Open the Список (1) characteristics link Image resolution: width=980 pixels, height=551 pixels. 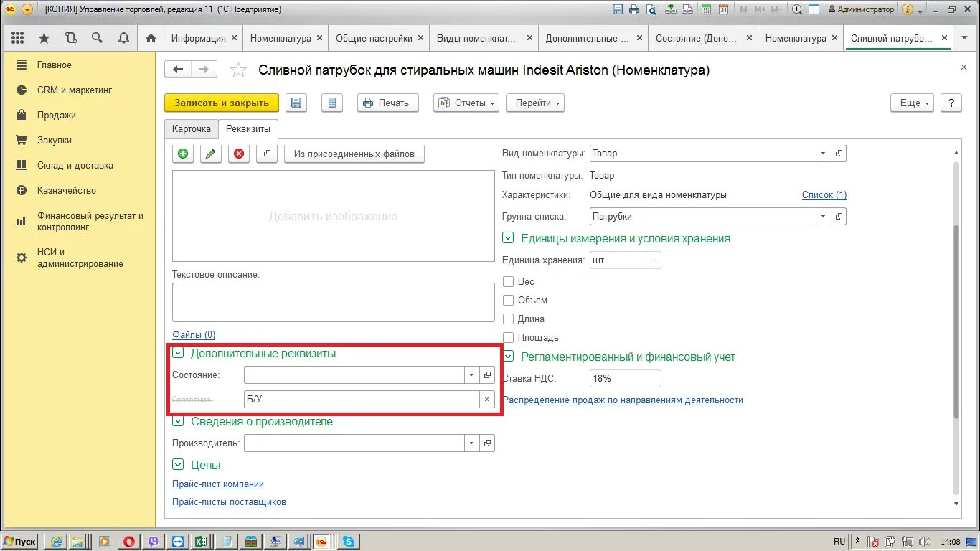click(824, 195)
